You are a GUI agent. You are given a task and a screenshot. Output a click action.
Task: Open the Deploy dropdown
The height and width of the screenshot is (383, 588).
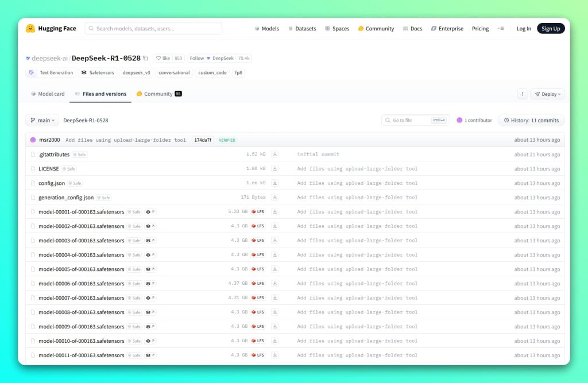[x=547, y=94]
